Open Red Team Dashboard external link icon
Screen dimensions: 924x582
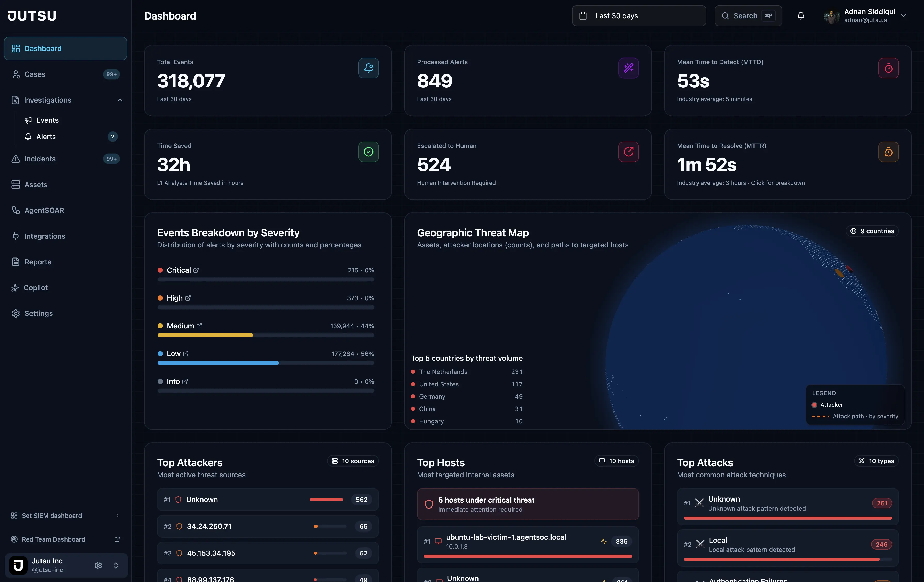coord(117,539)
